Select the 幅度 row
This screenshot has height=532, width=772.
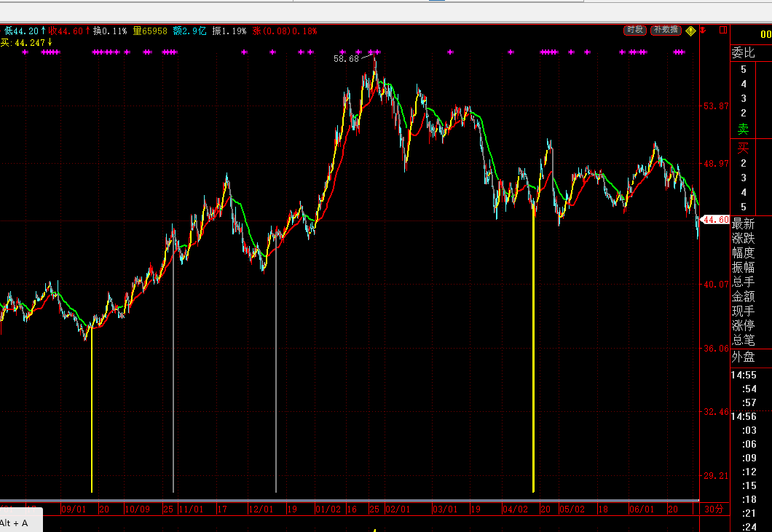(x=743, y=253)
